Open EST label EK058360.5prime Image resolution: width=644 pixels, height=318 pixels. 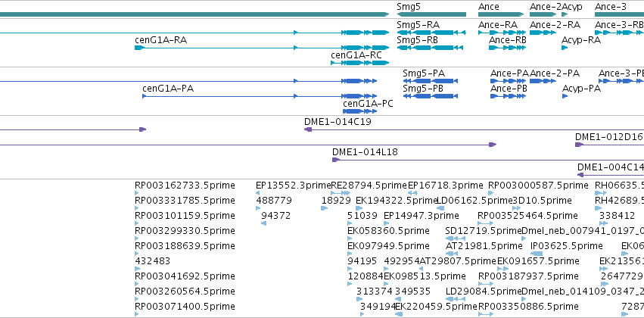(x=388, y=231)
